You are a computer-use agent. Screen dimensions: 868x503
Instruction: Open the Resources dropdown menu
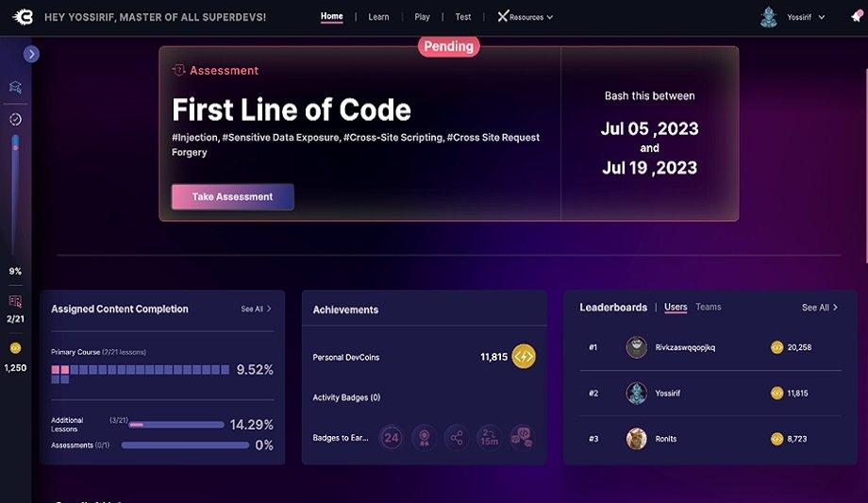(526, 17)
